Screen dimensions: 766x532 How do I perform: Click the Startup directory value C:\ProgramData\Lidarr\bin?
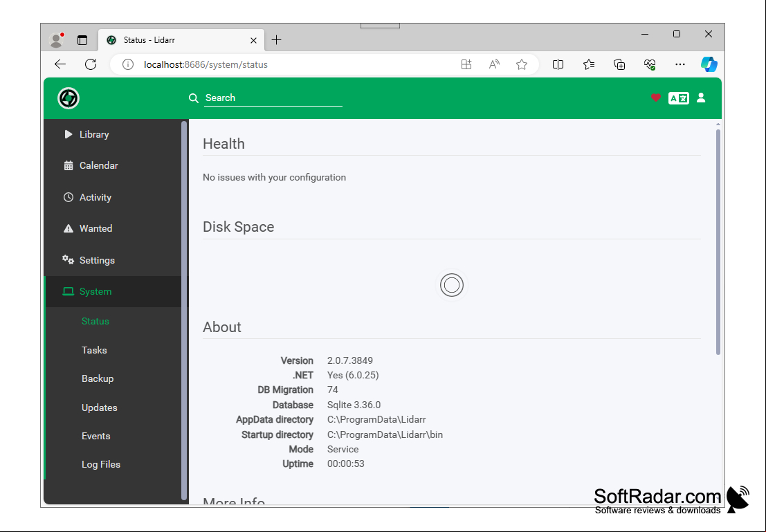pyautogui.click(x=385, y=434)
